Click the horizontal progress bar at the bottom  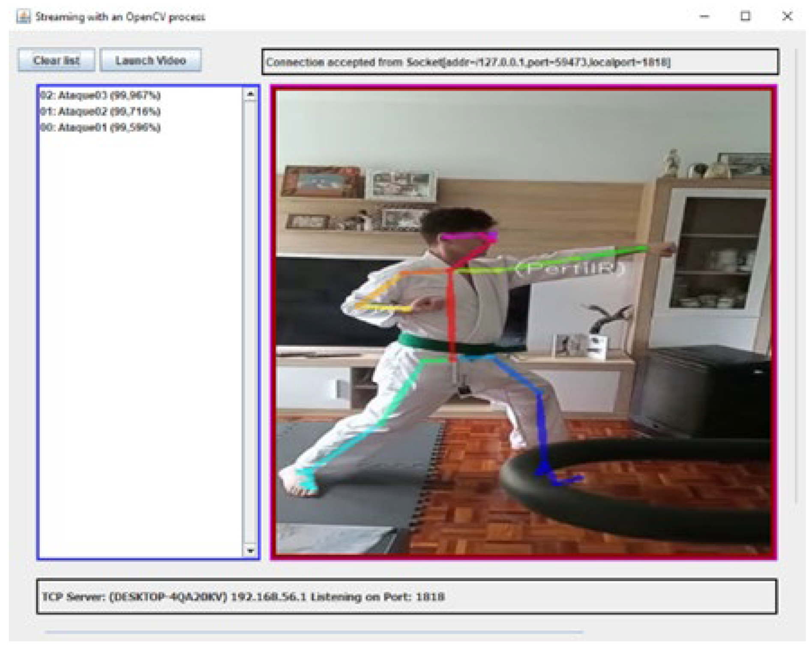(x=314, y=632)
